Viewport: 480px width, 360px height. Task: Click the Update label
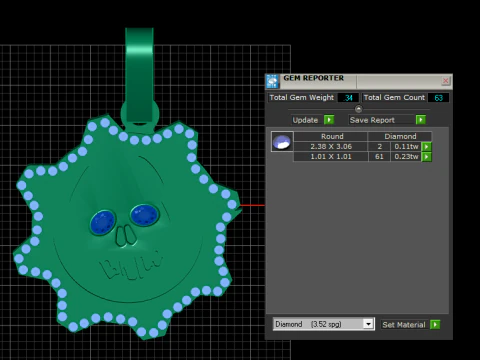coord(305,120)
